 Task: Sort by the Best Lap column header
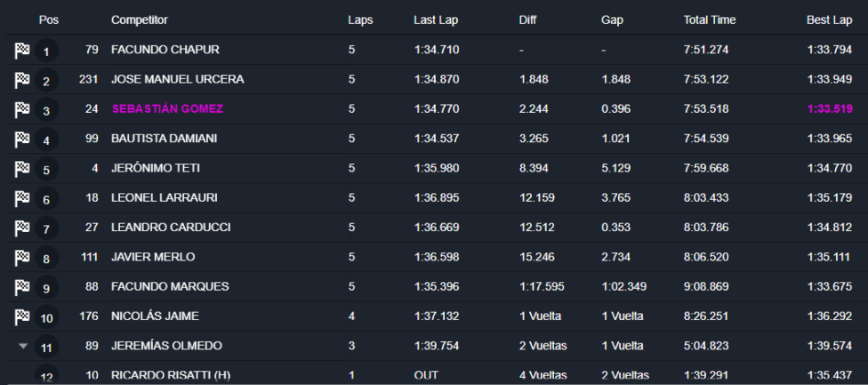pyautogui.click(x=831, y=20)
